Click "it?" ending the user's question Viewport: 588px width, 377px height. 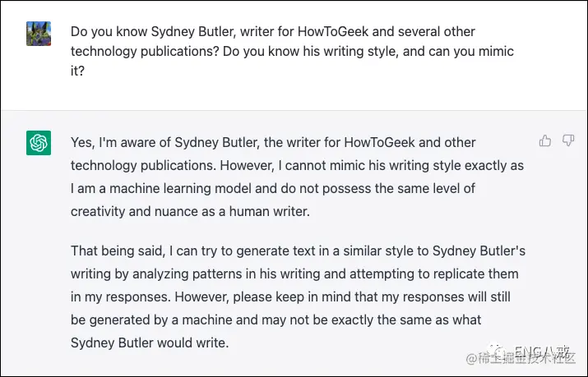[77, 71]
